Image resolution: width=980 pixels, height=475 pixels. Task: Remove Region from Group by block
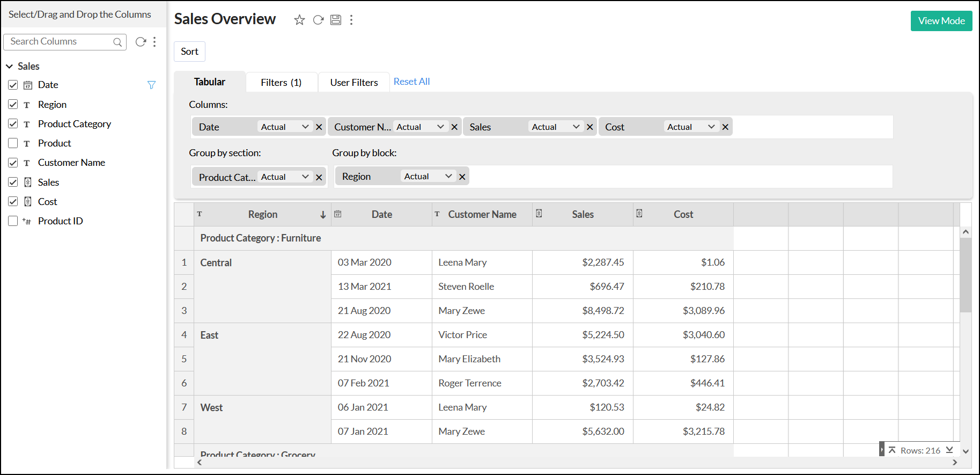pos(462,177)
